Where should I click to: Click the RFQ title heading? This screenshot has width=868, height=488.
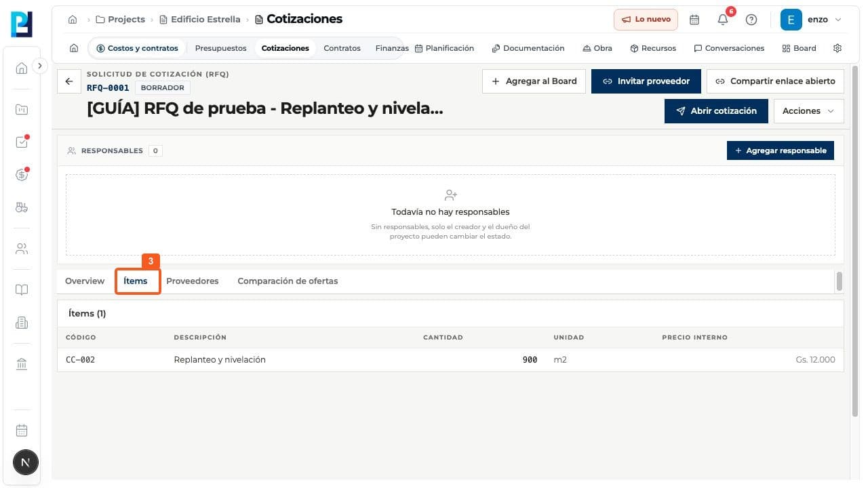pos(265,108)
